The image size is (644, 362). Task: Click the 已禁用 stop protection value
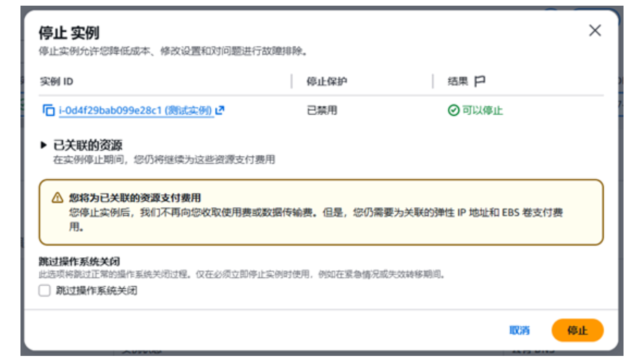pyautogui.click(x=322, y=110)
